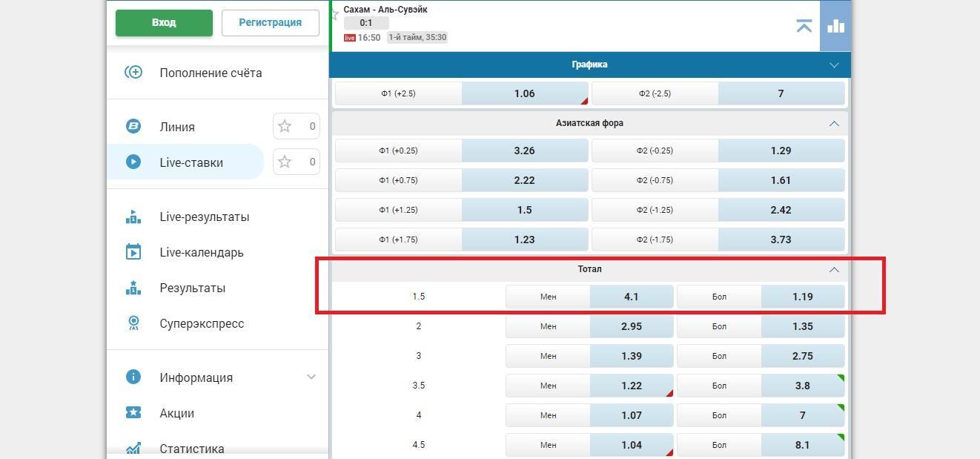The width and height of the screenshot is (980, 459).
Task: Click the account deposit plus icon
Action: 133,72
